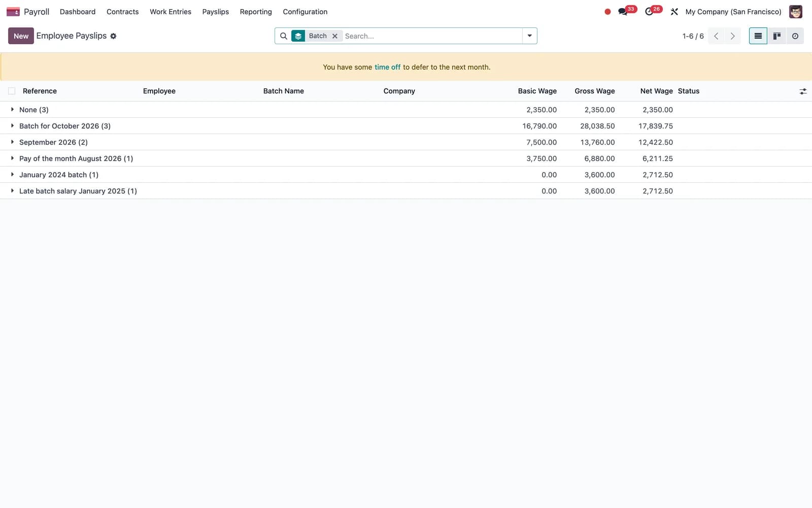Open the Reporting menu
Viewport: 812px width, 508px height.
pyautogui.click(x=256, y=12)
